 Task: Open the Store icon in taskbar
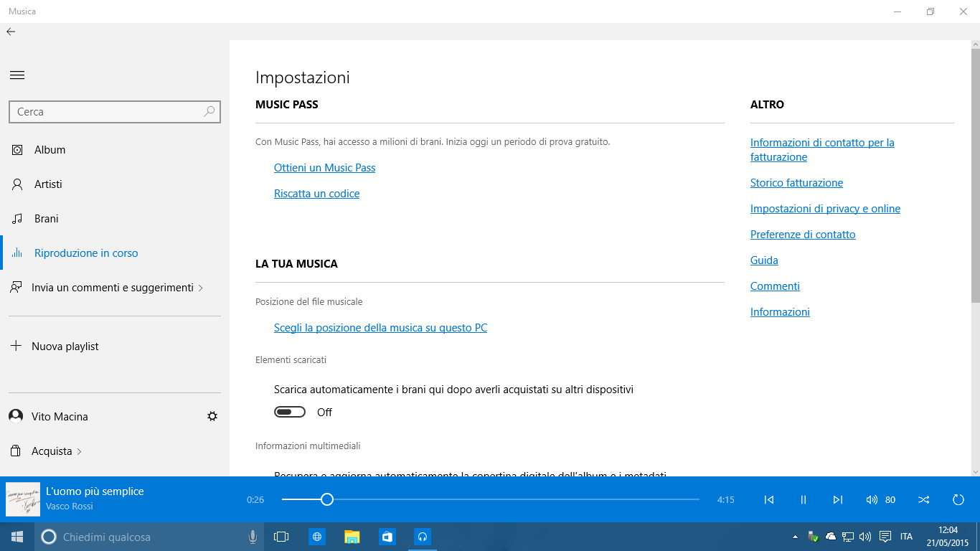click(387, 537)
